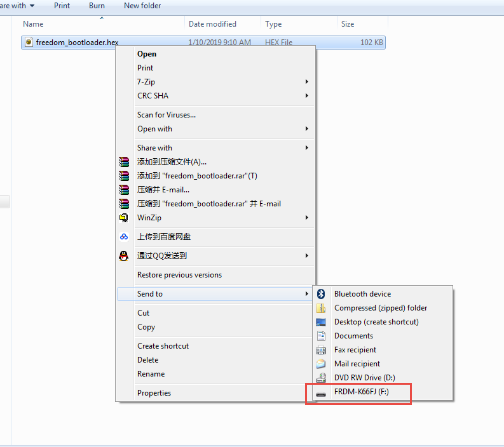This screenshot has height=447, width=504.
Task: Expand the 通过QQ发送到 submenu arrow
Action: click(x=306, y=256)
